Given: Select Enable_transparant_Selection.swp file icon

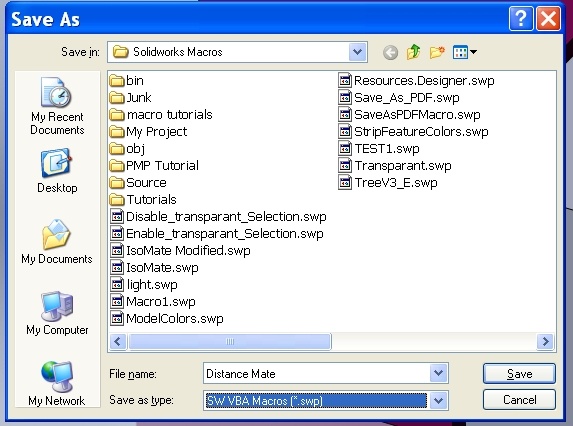Looking at the screenshot, I should pyautogui.click(x=117, y=233).
